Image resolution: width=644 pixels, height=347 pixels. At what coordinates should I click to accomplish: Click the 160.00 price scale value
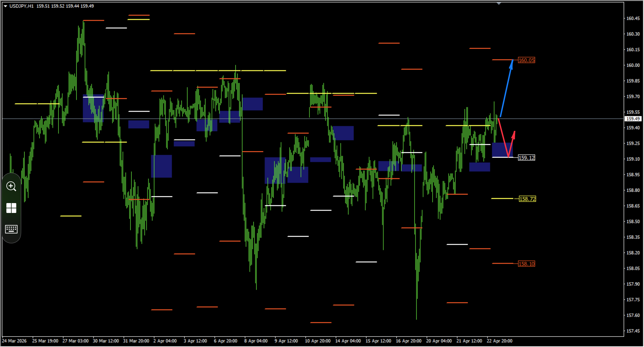[633, 65]
